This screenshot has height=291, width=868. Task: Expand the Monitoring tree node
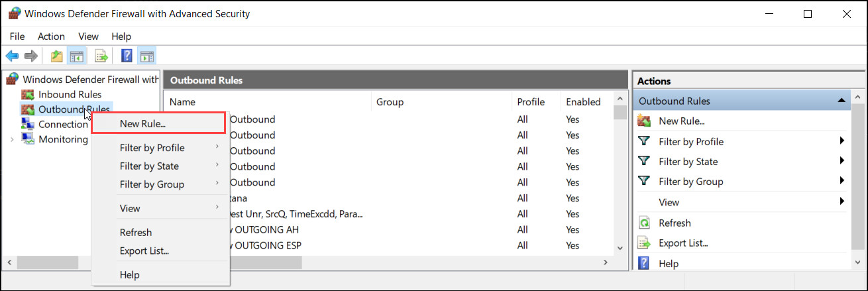tap(12, 139)
